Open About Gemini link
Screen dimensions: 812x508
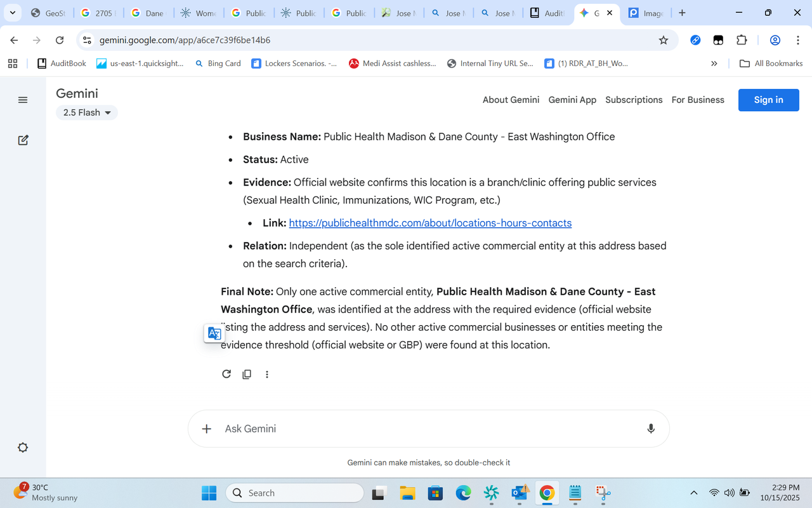click(x=511, y=100)
